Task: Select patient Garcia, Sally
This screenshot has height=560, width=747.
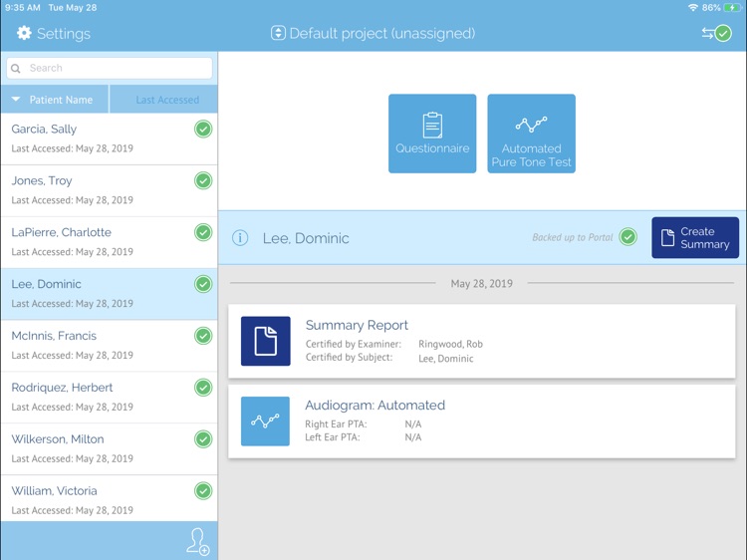Action: [110, 140]
